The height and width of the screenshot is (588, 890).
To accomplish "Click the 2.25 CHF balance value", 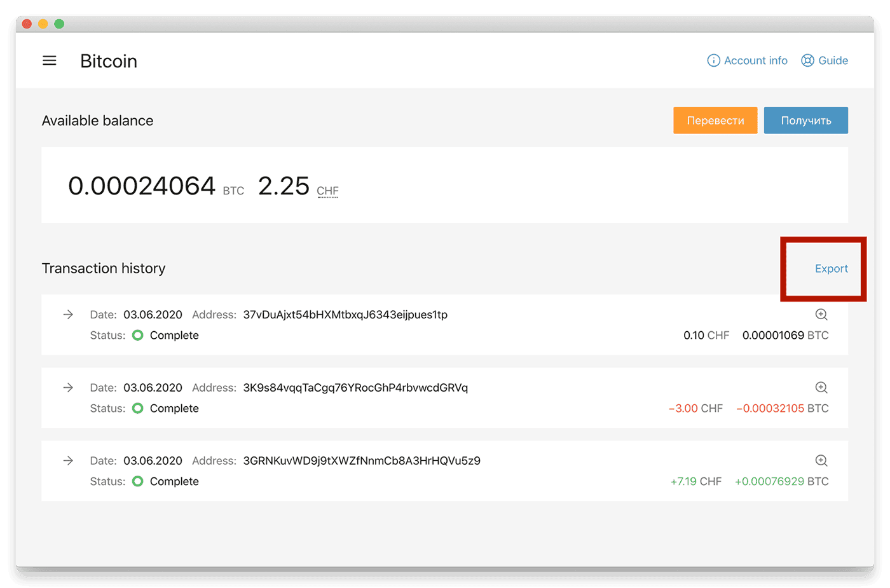I will (x=284, y=186).
